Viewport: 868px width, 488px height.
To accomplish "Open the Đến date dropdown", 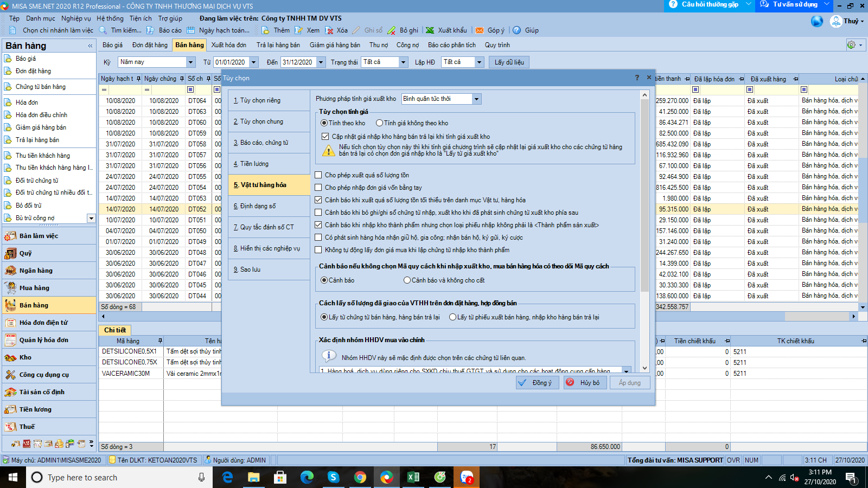I will [321, 62].
